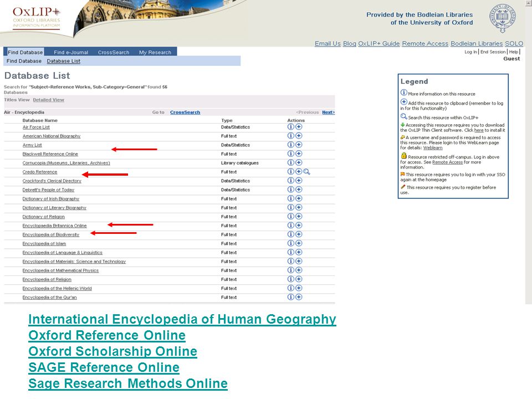The image size is (532, 399).
Task: Open Help link
Action: [x=514, y=52]
